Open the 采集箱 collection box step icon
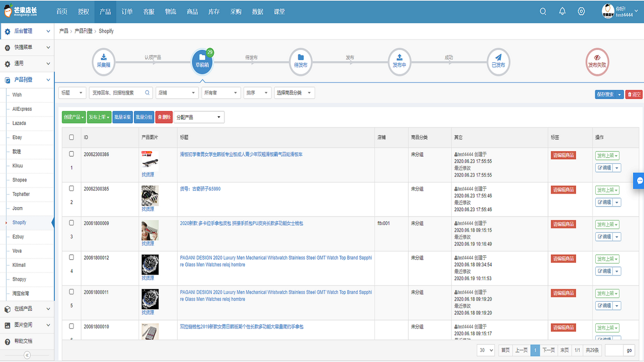644x362 pixels. pyautogui.click(x=104, y=62)
